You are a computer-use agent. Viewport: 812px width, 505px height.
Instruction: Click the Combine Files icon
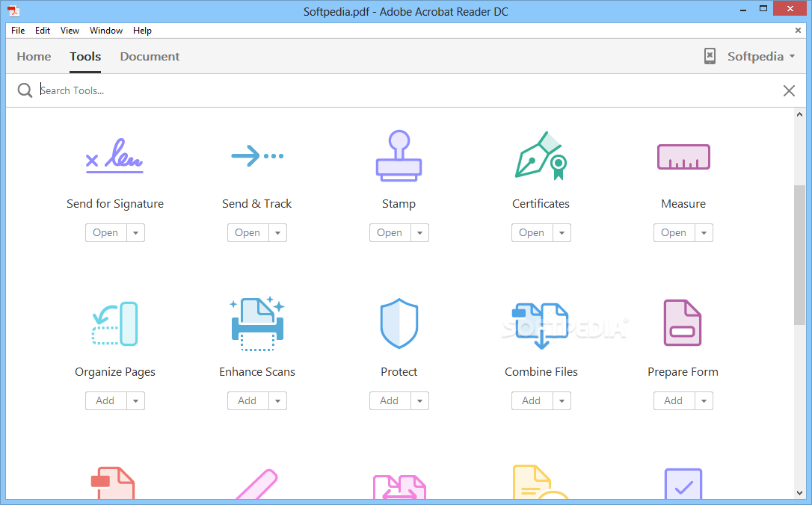point(541,326)
